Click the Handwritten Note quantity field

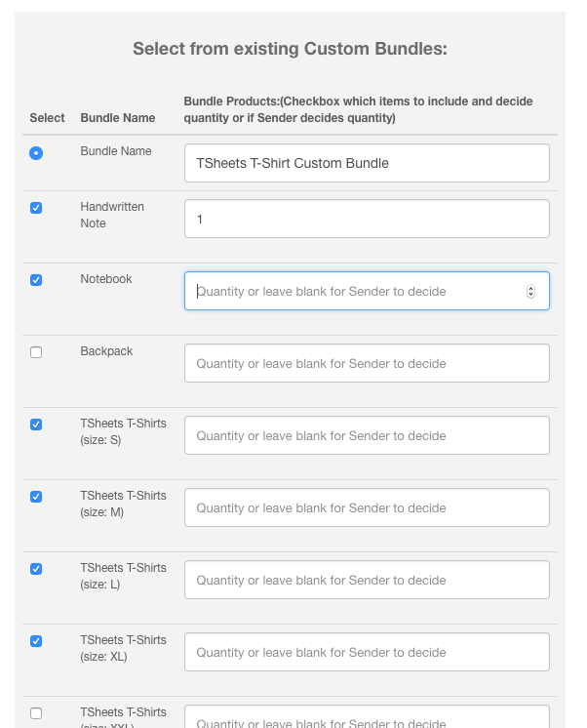click(x=366, y=220)
